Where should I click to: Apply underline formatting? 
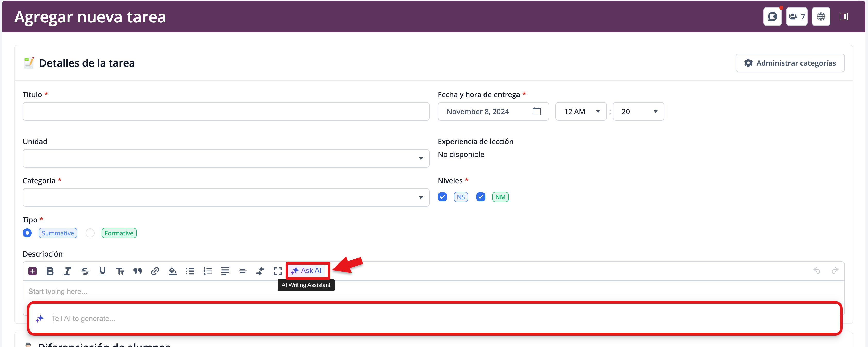pyautogui.click(x=102, y=271)
